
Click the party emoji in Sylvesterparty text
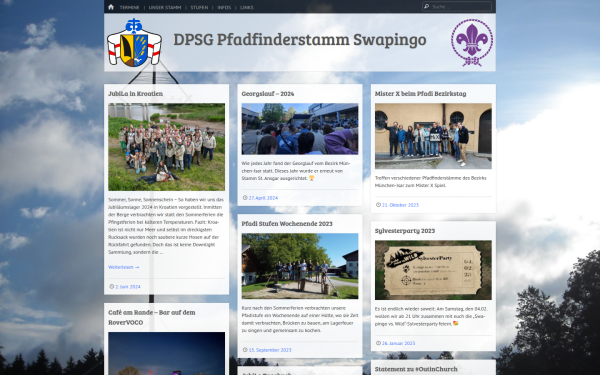pos(455,323)
